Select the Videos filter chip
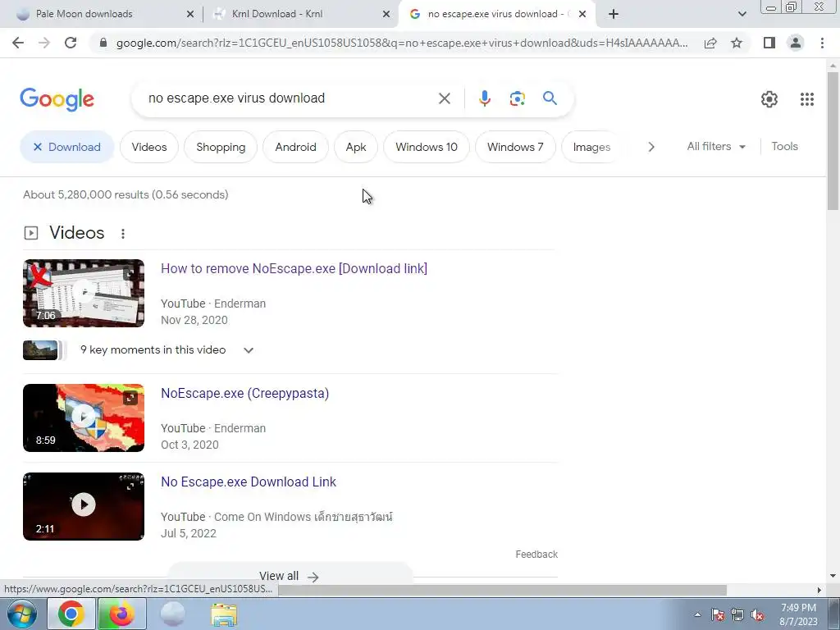The image size is (840, 630). pyautogui.click(x=149, y=147)
